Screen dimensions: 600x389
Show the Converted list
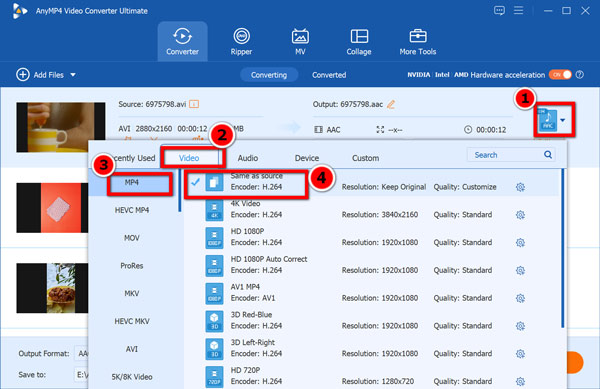click(x=329, y=75)
